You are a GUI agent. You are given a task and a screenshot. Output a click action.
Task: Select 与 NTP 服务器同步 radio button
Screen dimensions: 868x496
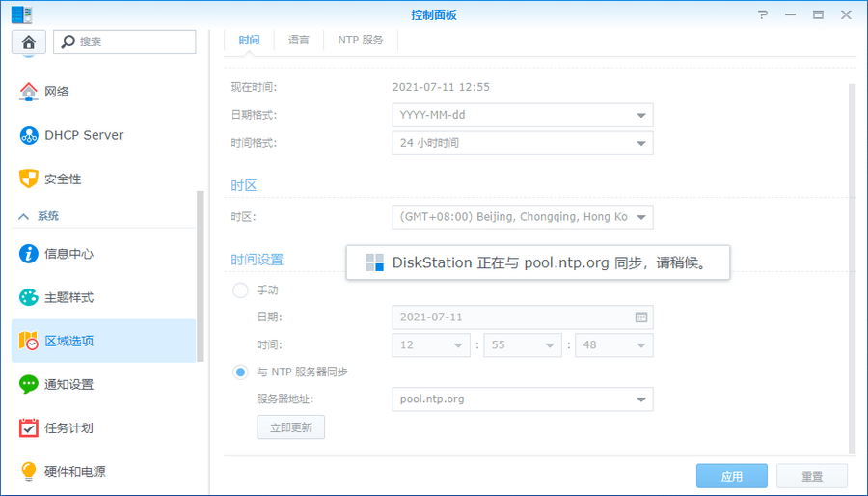[241, 372]
